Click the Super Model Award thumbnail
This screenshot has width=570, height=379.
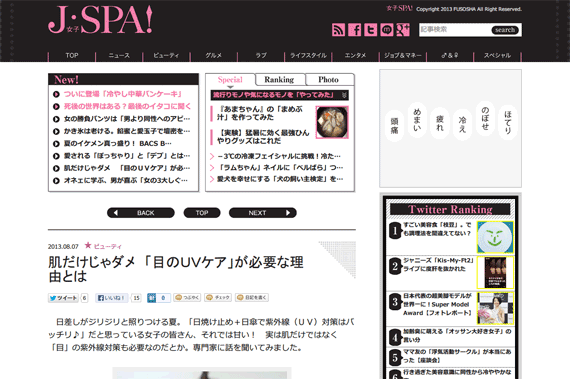495,308
